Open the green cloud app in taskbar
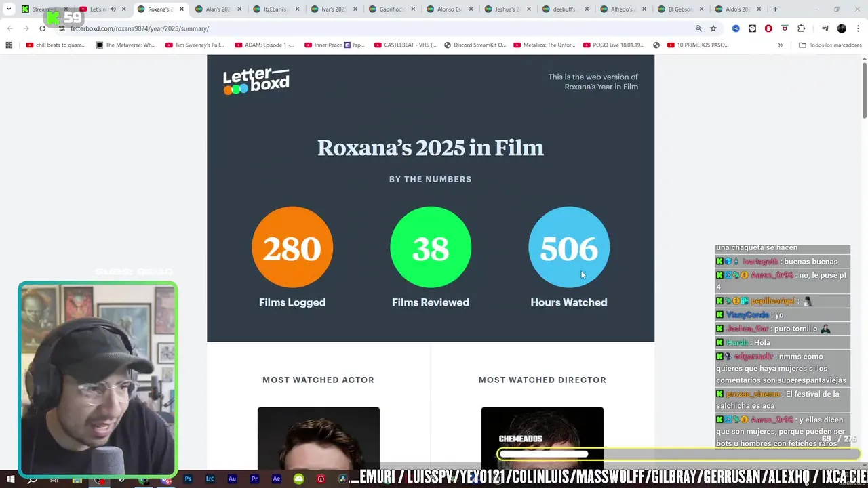The width and height of the screenshot is (868, 488). 298,479
